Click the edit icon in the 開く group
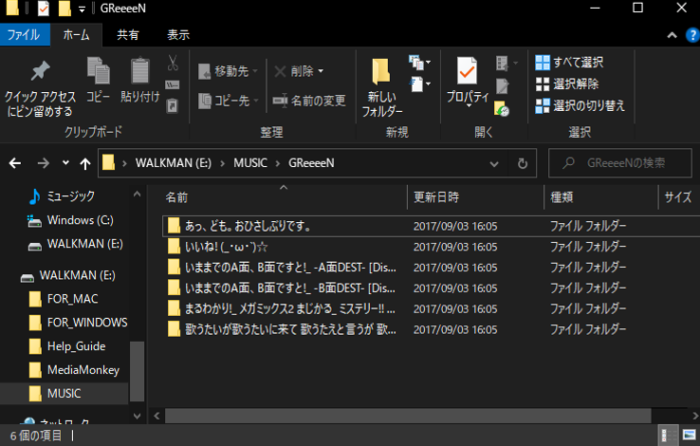 click(502, 86)
